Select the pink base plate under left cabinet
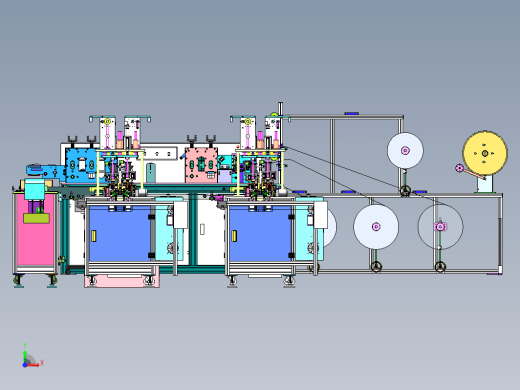 point(122,281)
